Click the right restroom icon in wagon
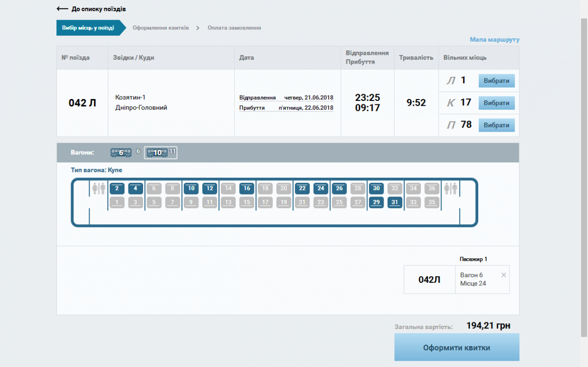 click(450, 188)
